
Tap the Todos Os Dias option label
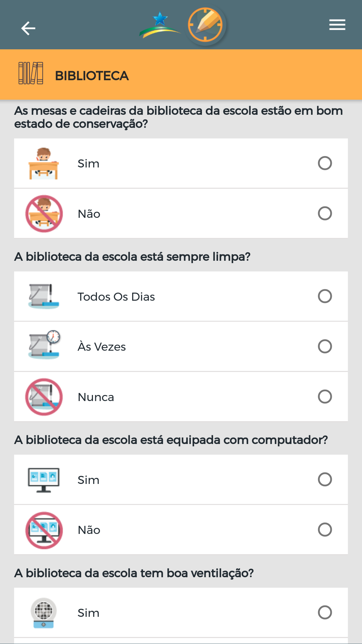[x=116, y=297]
